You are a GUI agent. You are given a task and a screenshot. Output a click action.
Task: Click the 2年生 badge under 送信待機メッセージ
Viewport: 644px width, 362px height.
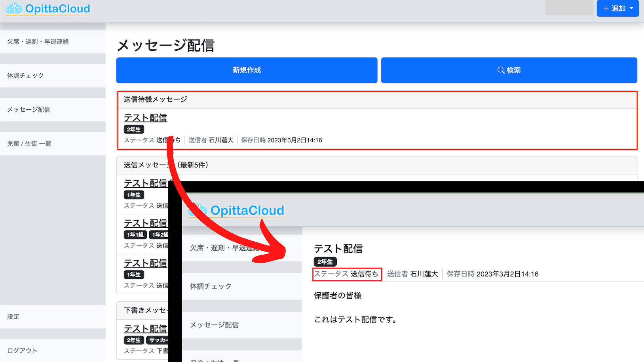tap(134, 130)
